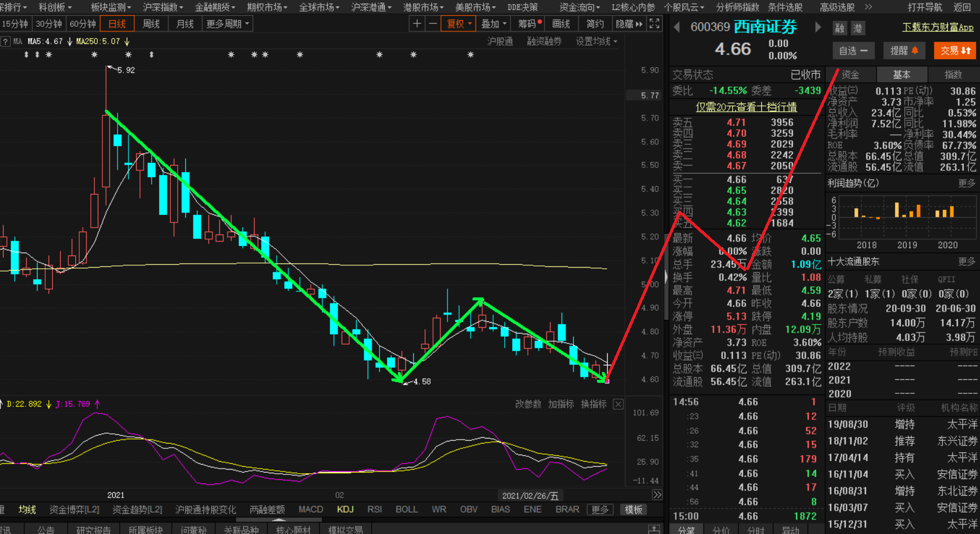Expand 金融期货 menu
The image size is (980, 534).
point(215,7)
